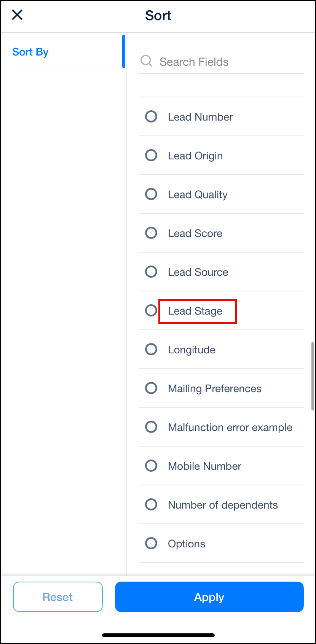Click the Sort title heading

[x=158, y=16]
